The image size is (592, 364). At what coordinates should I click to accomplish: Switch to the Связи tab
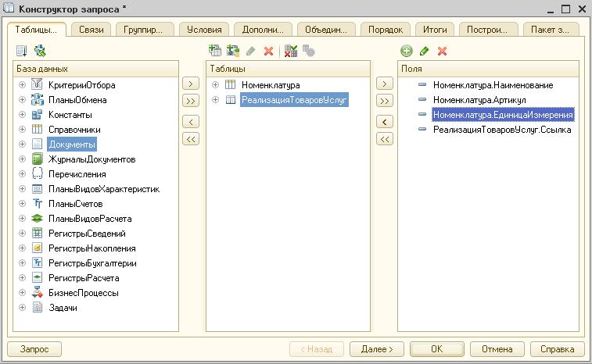tap(93, 30)
